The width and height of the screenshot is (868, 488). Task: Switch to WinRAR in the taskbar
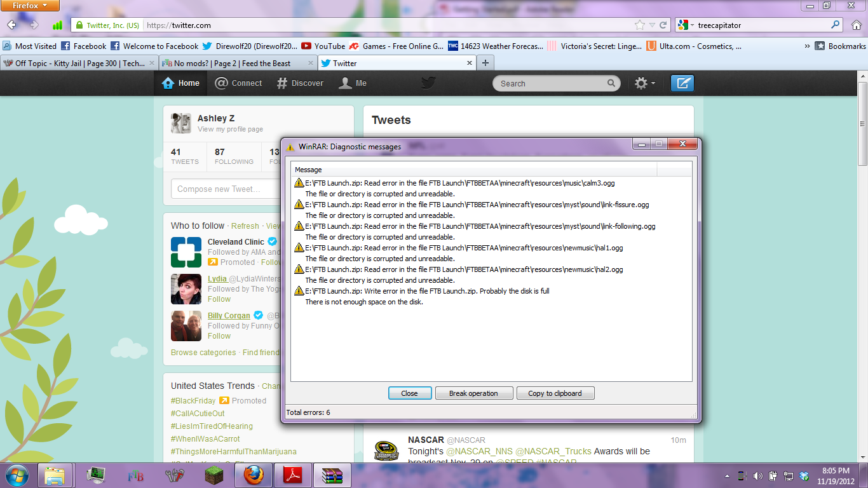332,475
